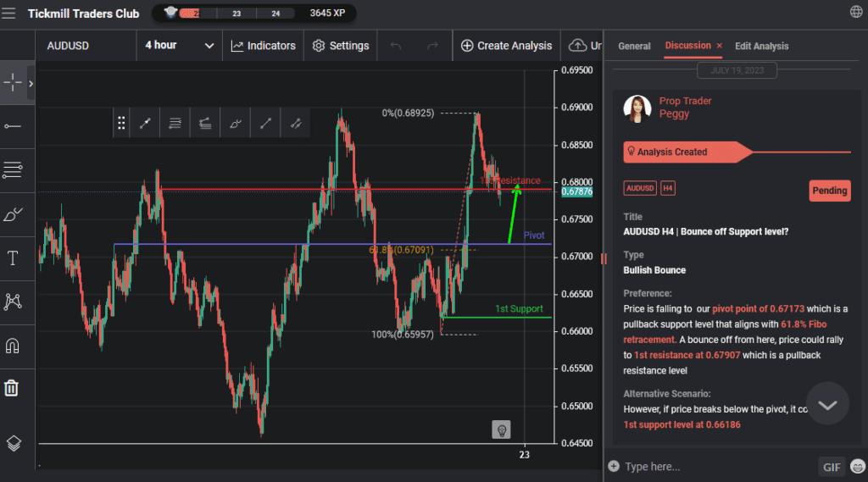
Task: Click the Type here message field
Action: tap(712, 467)
